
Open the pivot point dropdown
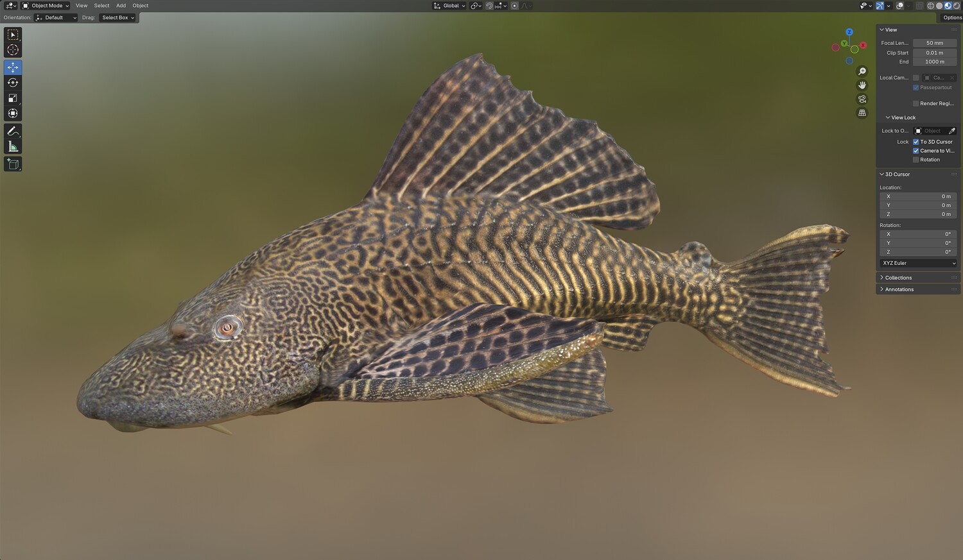point(476,6)
